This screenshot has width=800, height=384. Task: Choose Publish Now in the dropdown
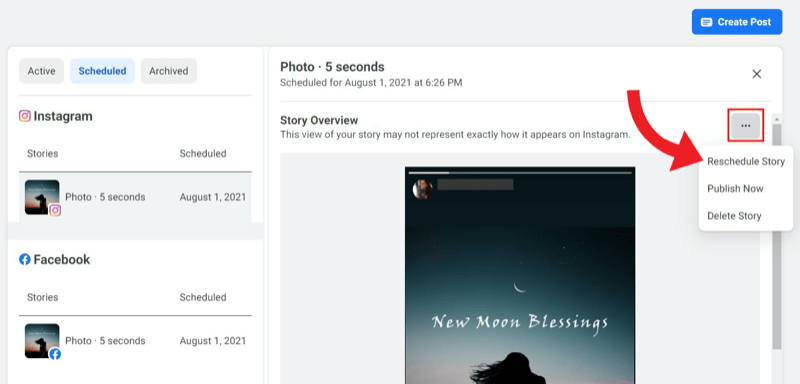pyautogui.click(x=735, y=189)
